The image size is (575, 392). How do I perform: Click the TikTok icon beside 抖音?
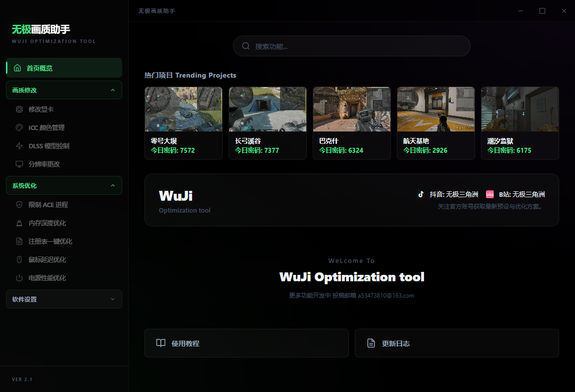421,194
